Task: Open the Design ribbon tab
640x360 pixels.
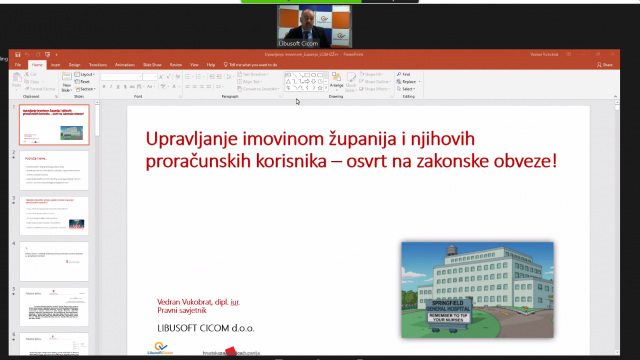Action: pyautogui.click(x=74, y=65)
